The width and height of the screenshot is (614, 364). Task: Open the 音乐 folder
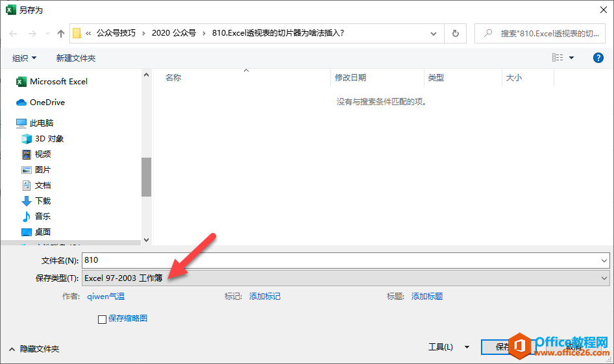tap(36, 217)
